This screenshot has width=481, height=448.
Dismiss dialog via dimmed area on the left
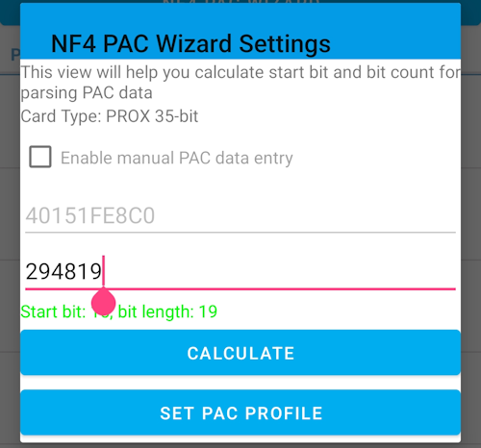(x=10, y=224)
